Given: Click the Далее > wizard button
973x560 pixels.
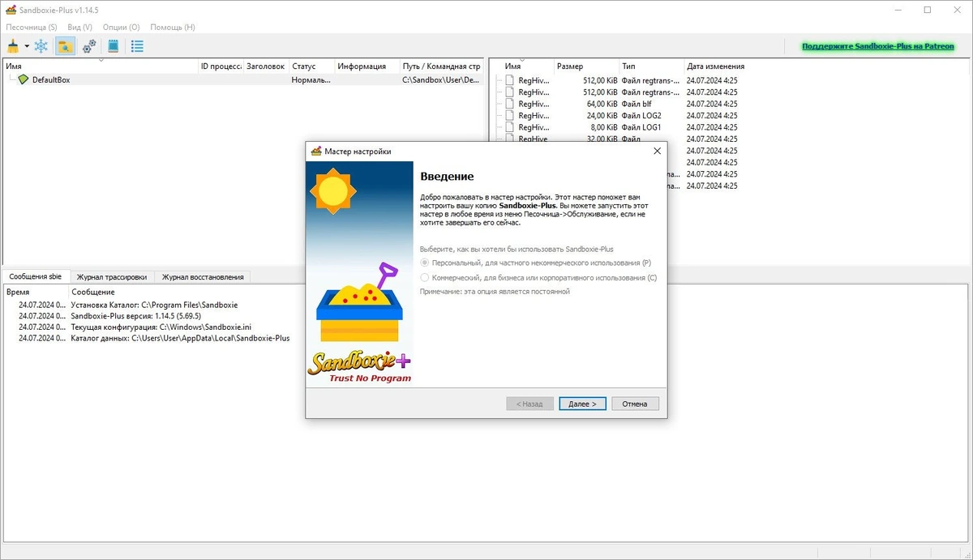Looking at the screenshot, I should pyautogui.click(x=582, y=404).
